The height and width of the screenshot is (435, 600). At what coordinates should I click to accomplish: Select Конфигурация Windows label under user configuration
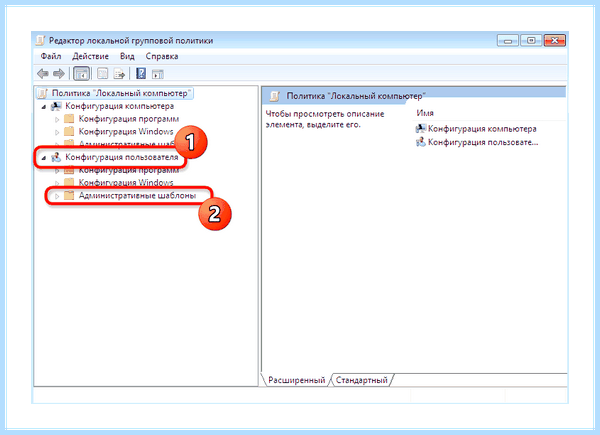126,182
